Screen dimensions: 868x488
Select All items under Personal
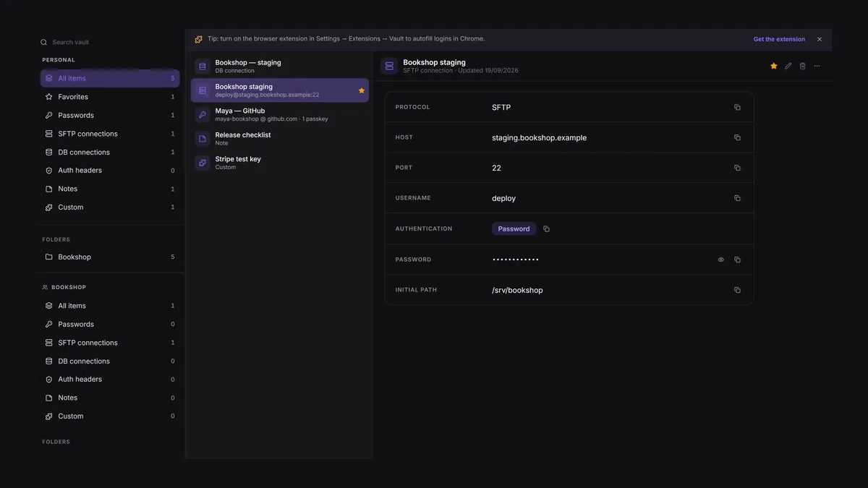110,78
